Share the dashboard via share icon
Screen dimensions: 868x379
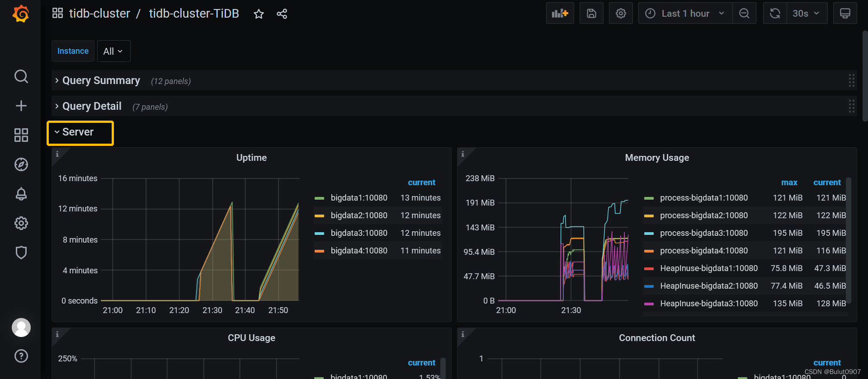pyautogui.click(x=282, y=14)
